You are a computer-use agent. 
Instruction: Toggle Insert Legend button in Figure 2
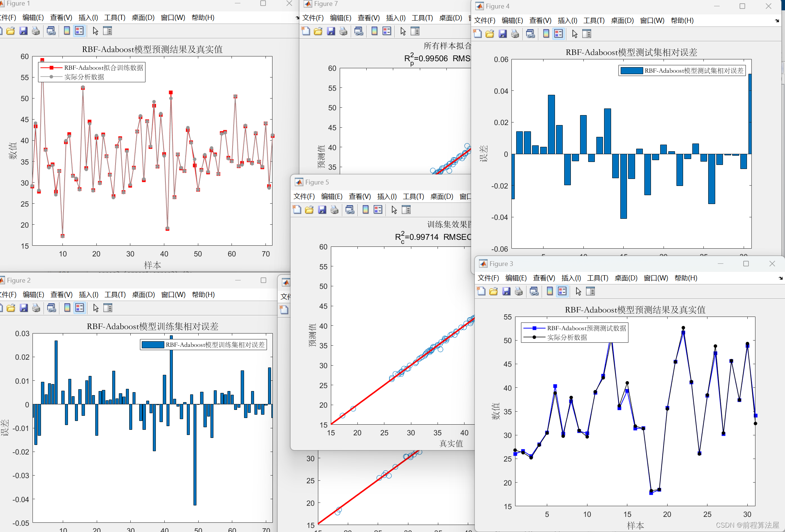(79, 308)
